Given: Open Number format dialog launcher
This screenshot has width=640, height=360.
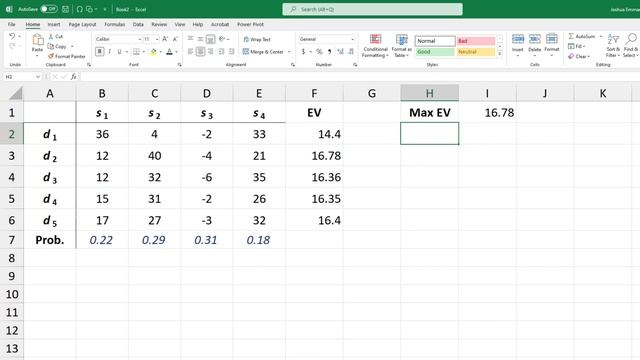Looking at the screenshot, I should coord(355,64).
